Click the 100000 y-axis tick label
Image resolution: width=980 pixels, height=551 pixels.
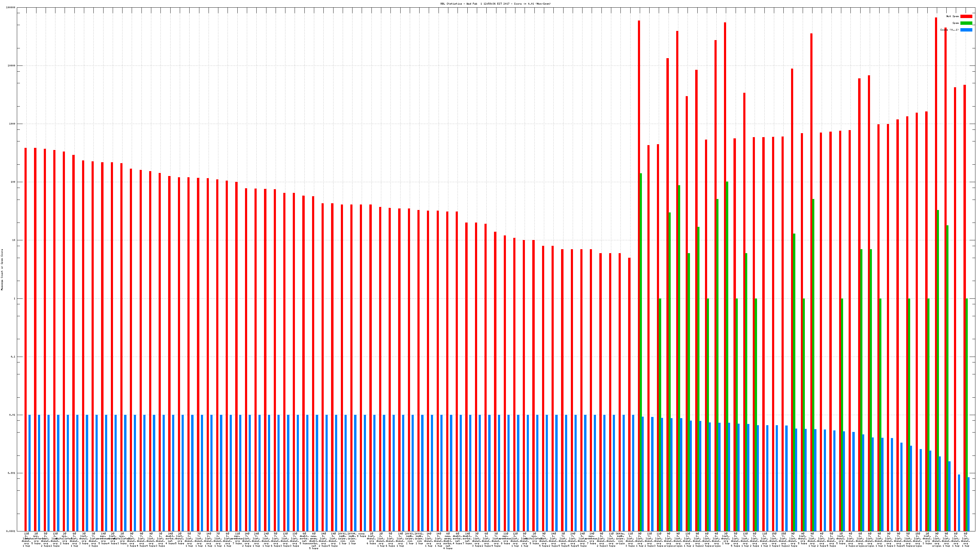coord(11,8)
